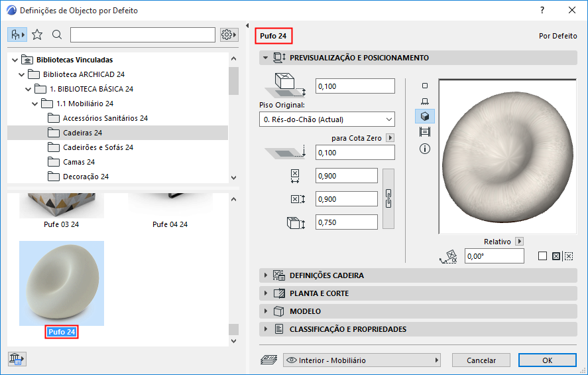Screen dimensions: 588x375
Task: Show favorites with the star icon
Action: point(37,35)
